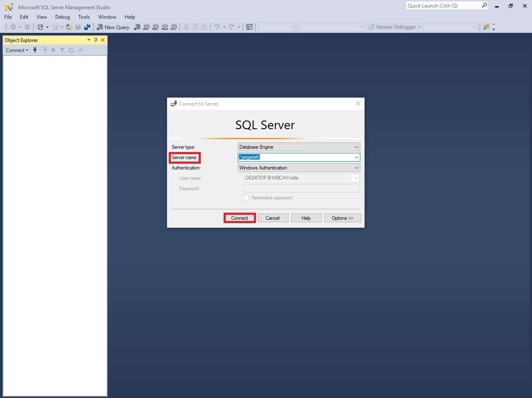The image size is (532, 398).
Task: Click the Open File folder icon
Action: coord(69,27)
